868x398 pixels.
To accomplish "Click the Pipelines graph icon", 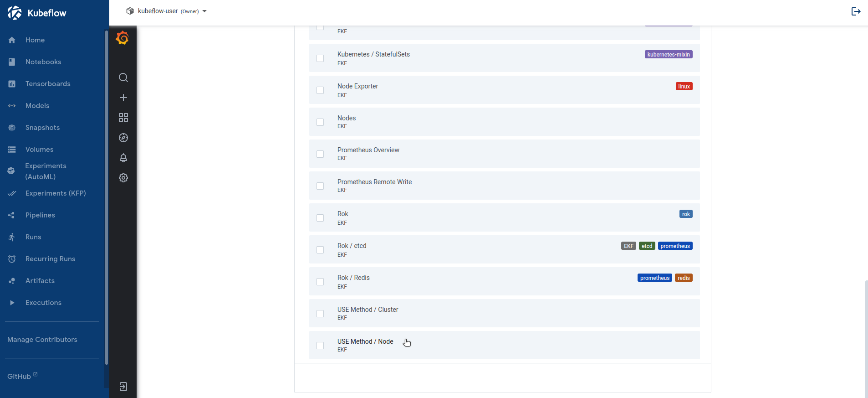I will pyautogui.click(x=12, y=215).
